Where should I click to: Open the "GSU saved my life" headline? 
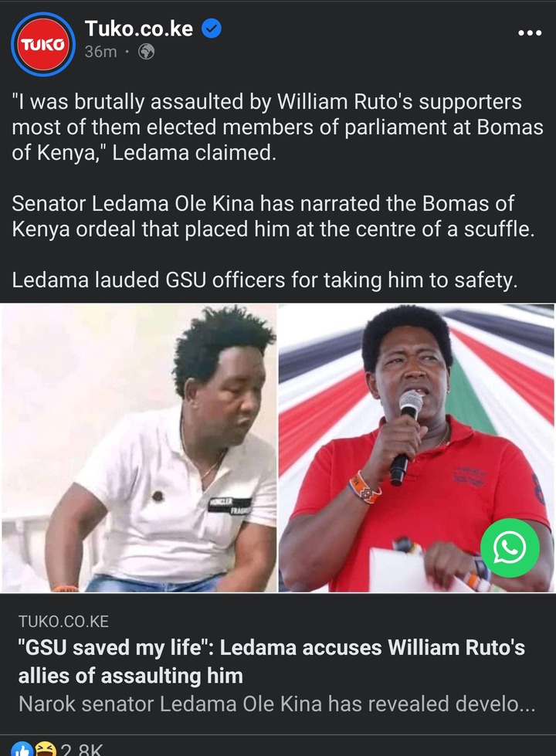pos(272,662)
